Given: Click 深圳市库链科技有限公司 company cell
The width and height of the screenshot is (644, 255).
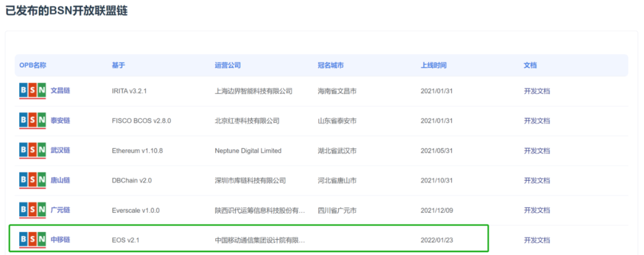Looking at the screenshot, I should (x=250, y=181).
